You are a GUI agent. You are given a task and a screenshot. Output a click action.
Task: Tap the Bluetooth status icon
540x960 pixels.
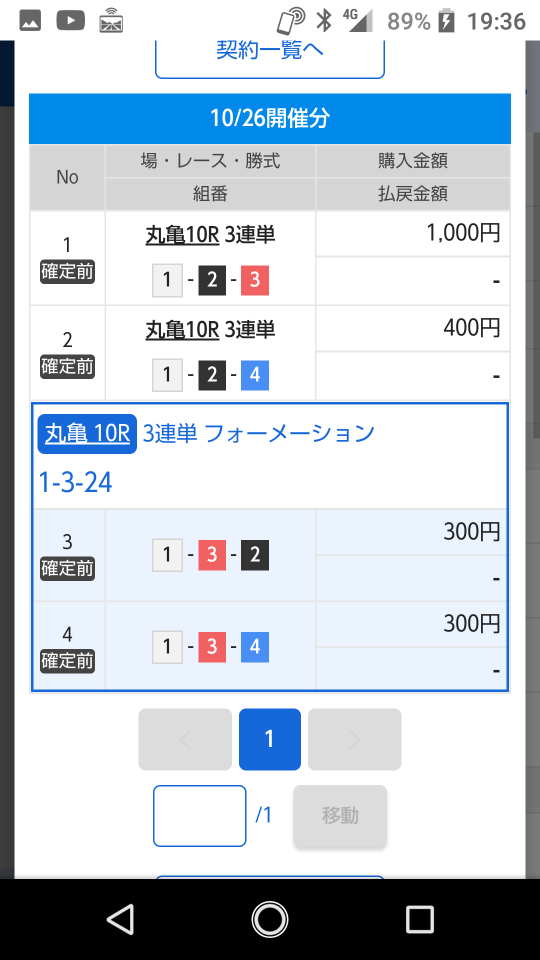[323, 21]
